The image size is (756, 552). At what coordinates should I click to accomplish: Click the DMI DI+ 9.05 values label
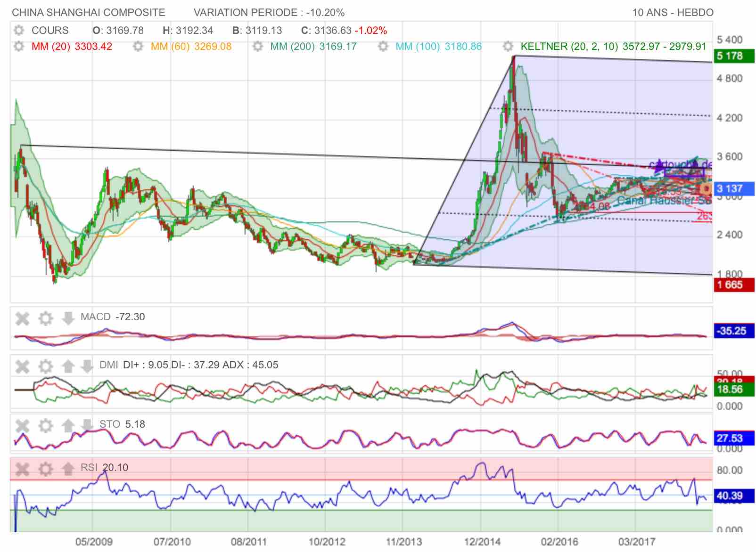point(189,365)
